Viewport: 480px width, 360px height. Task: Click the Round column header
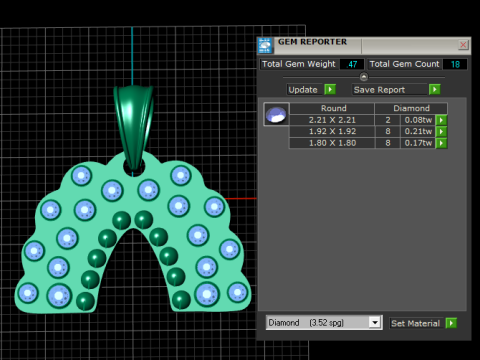(x=333, y=108)
